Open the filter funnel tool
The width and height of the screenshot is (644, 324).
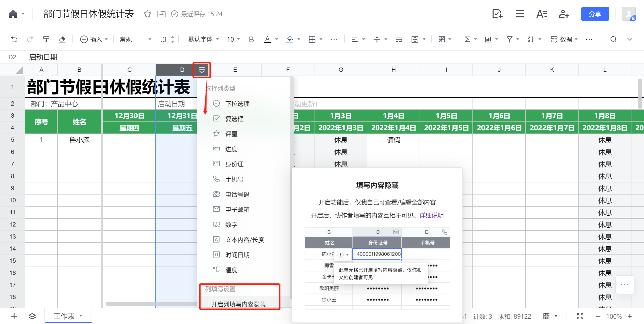pyautogui.click(x=510, y=39)
